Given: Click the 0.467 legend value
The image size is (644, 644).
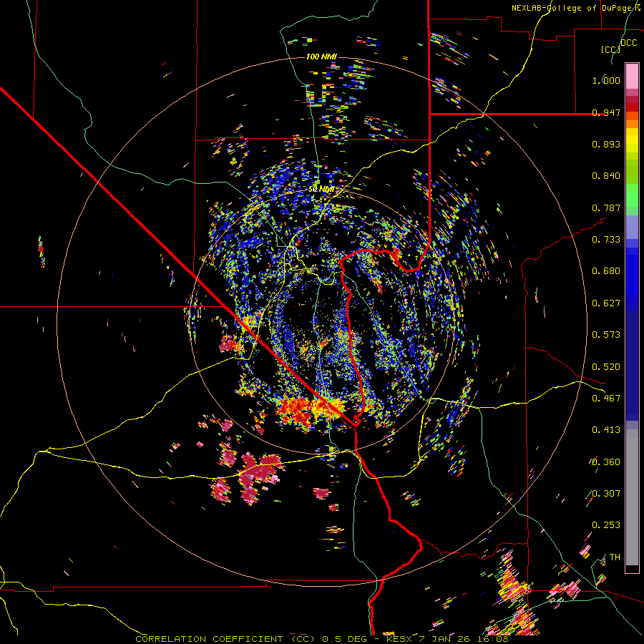Looking at the screenshot, I should pyautogui.click(x=606, y=399).
